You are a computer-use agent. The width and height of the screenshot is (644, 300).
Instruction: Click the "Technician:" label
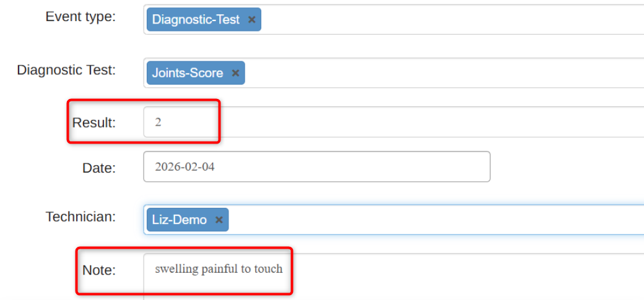80,216
